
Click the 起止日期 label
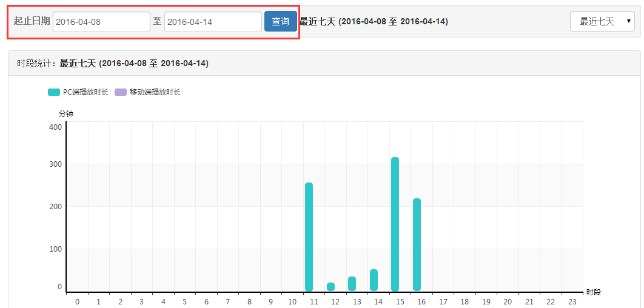point(32,21)
